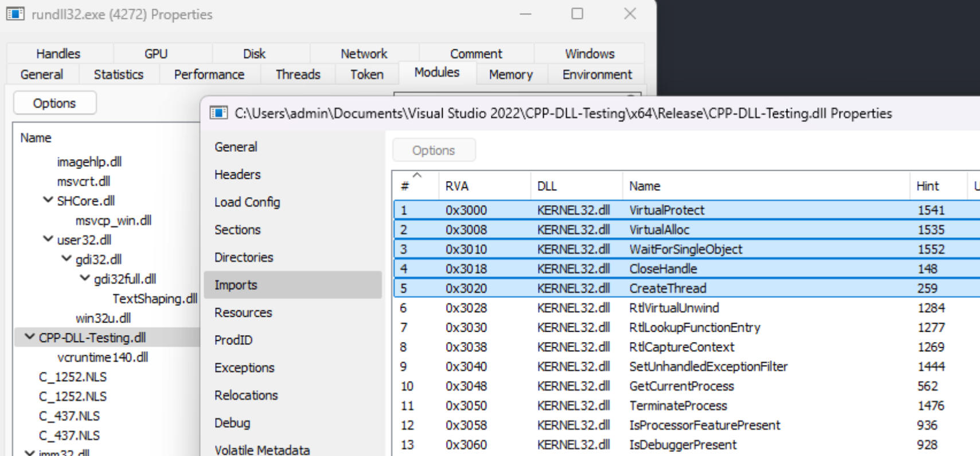Sort imports by the Name column header
This screenshot has width=980, height=456.
(x=766, y=186)
